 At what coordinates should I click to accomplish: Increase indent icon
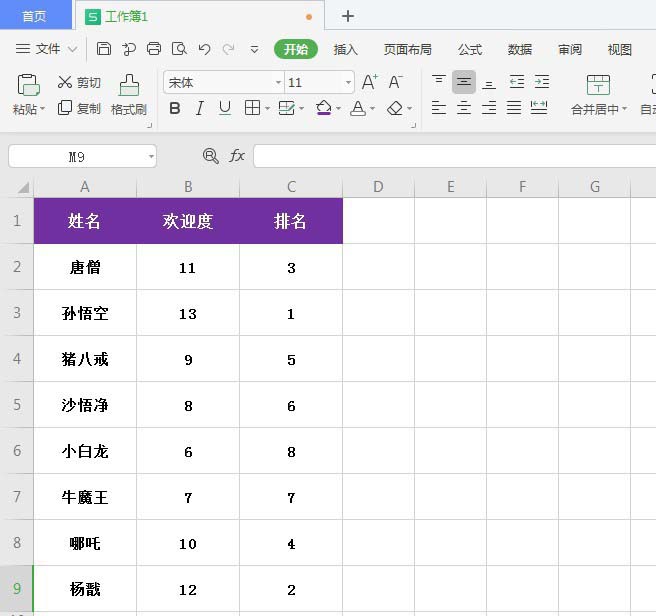click(x=542, y=82)
